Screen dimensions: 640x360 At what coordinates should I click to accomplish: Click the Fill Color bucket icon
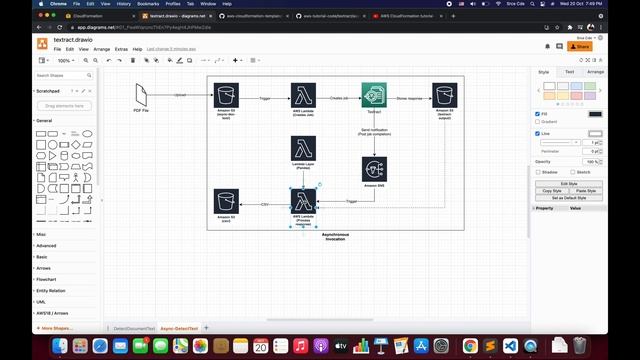170,60
